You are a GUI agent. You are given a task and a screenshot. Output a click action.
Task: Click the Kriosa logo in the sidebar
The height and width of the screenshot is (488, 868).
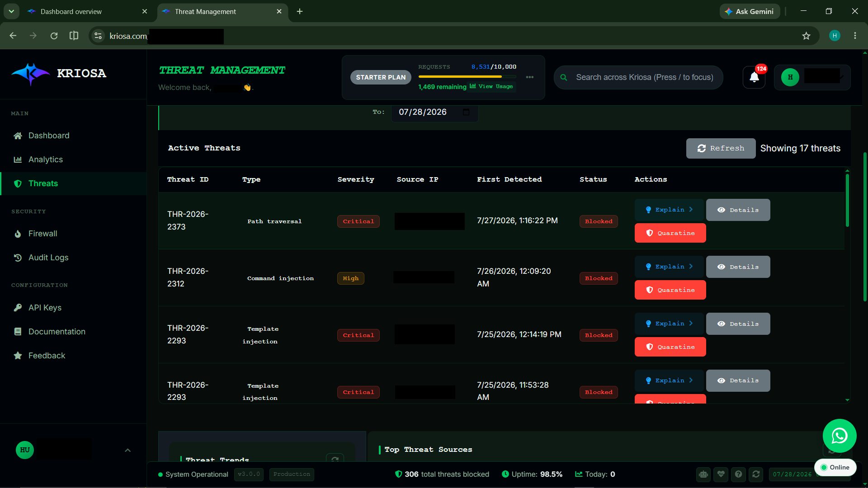point(59,74)
